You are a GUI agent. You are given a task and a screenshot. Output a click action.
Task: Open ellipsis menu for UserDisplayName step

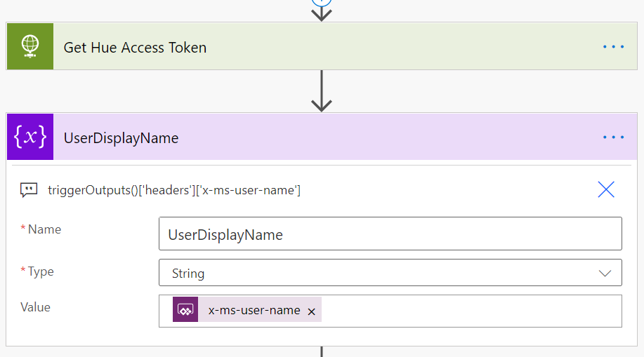613,137
